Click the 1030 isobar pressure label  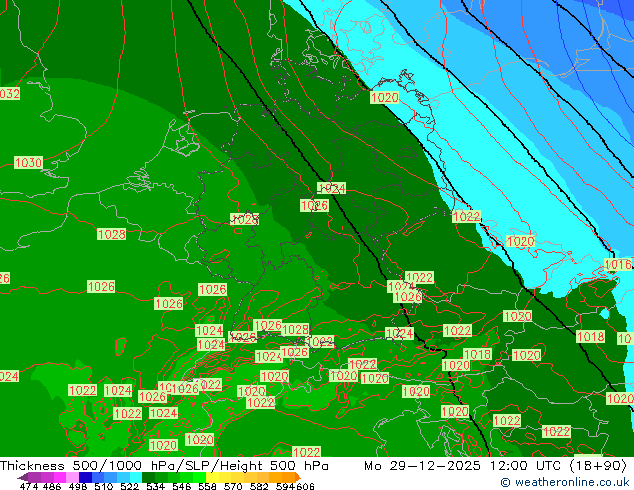pos(28,163)
